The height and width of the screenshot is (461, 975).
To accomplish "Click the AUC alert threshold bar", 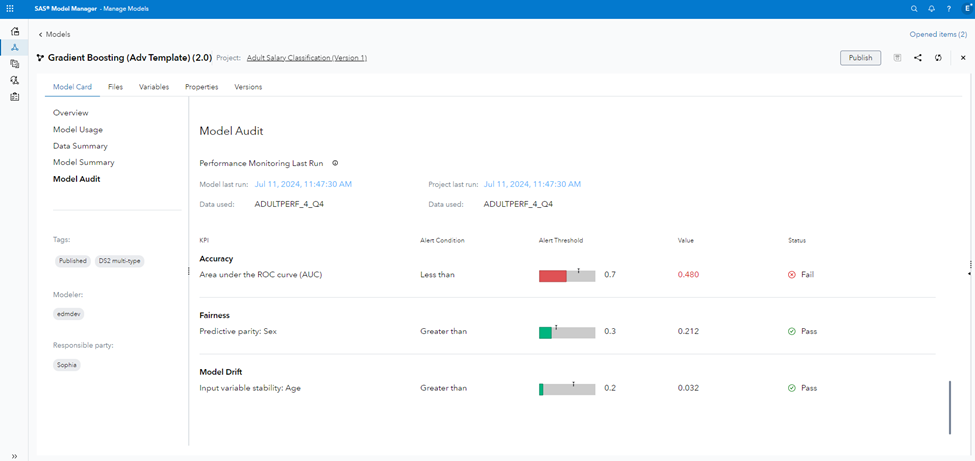I will point(566,275).
